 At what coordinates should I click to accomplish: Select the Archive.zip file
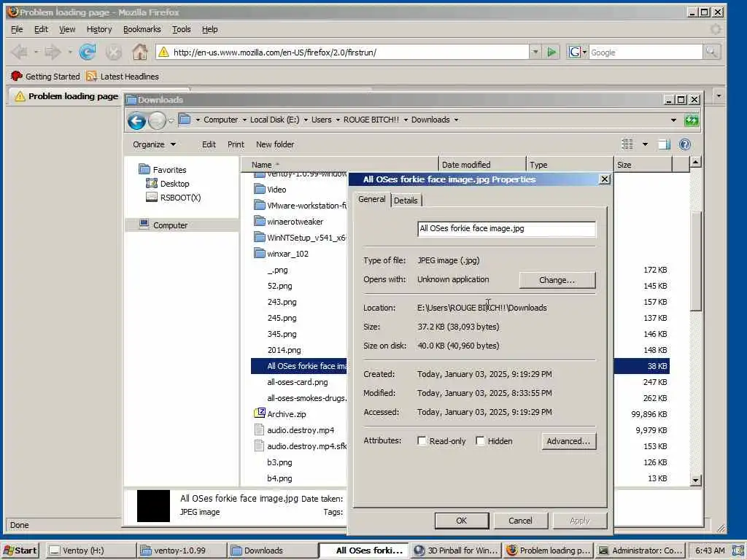(x=280, y=414)
